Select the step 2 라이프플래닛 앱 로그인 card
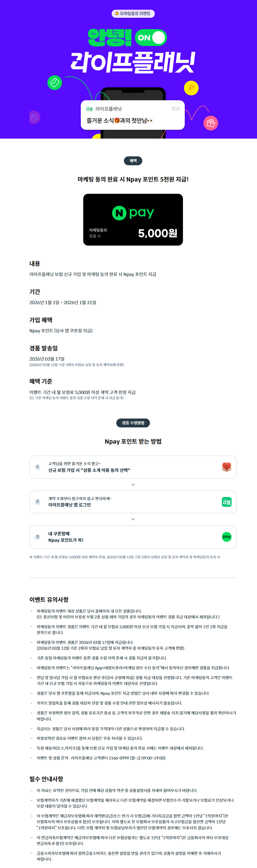Image resolution: width=257 pixels, height=868 pixels. 133,502
